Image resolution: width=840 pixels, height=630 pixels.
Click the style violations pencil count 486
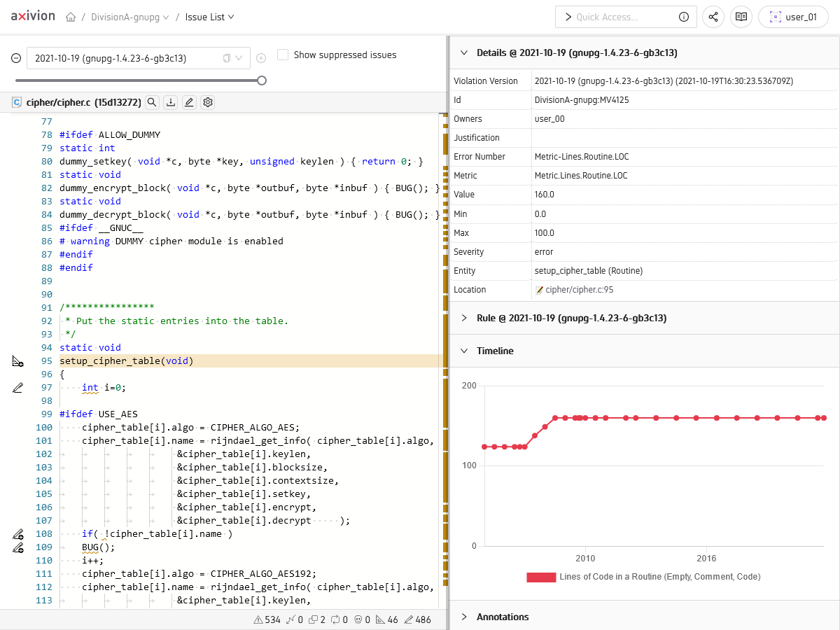point(418,619)
